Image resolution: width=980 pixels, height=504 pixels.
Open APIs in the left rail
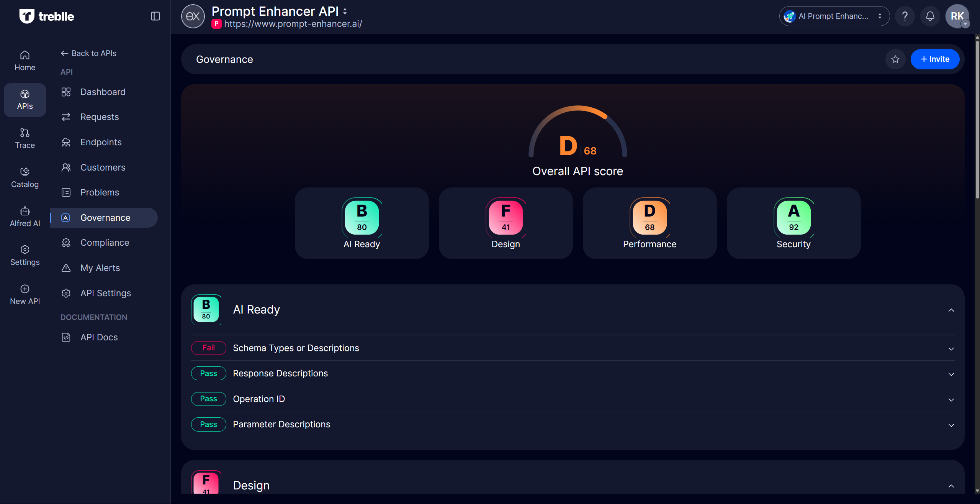pyautogui.click(x=25, y=100)
